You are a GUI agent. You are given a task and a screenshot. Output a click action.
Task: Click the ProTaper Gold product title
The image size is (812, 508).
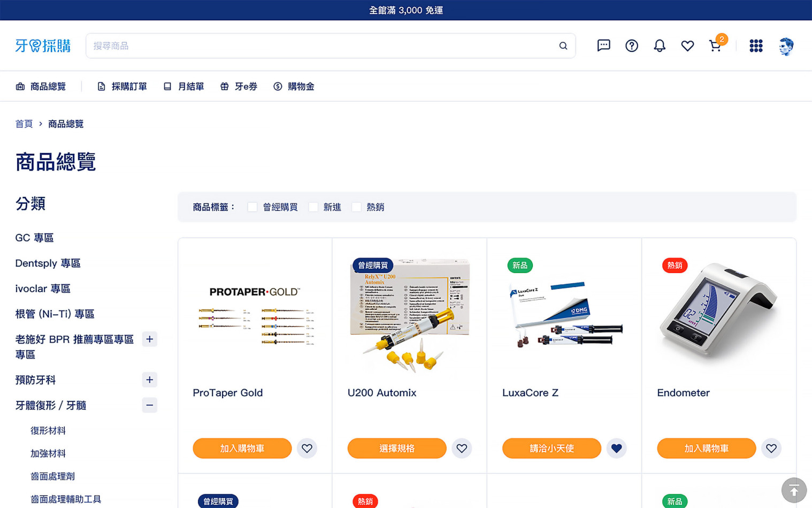(228, 393)
